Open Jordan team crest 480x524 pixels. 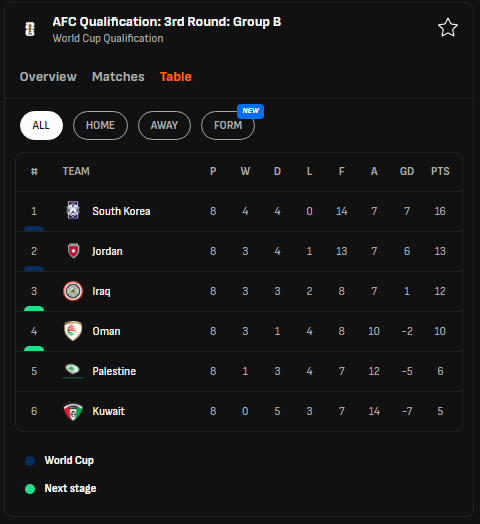click(x=73, y=251)
